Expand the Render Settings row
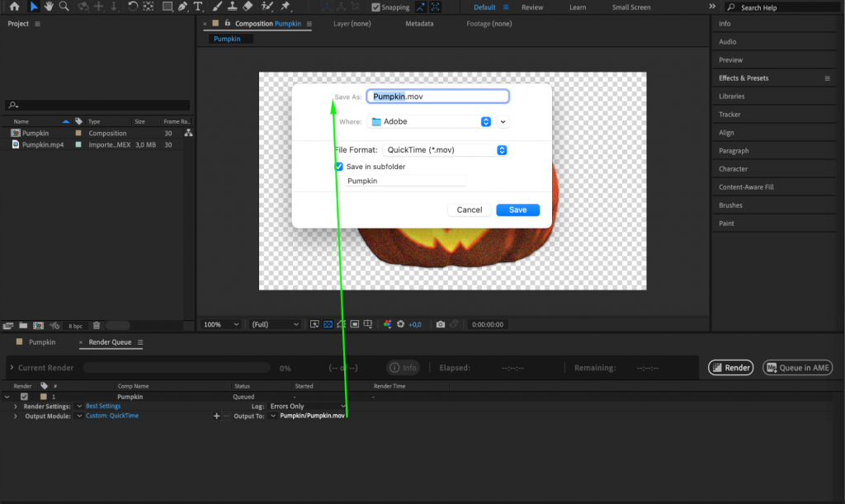This screenshot has height=504, width=845. (15, 406)
